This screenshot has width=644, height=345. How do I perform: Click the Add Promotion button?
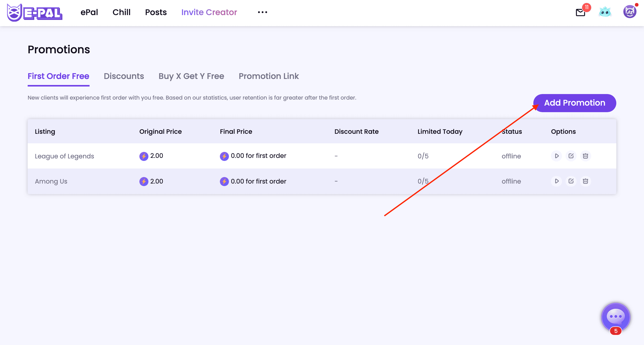click(575, 103)
